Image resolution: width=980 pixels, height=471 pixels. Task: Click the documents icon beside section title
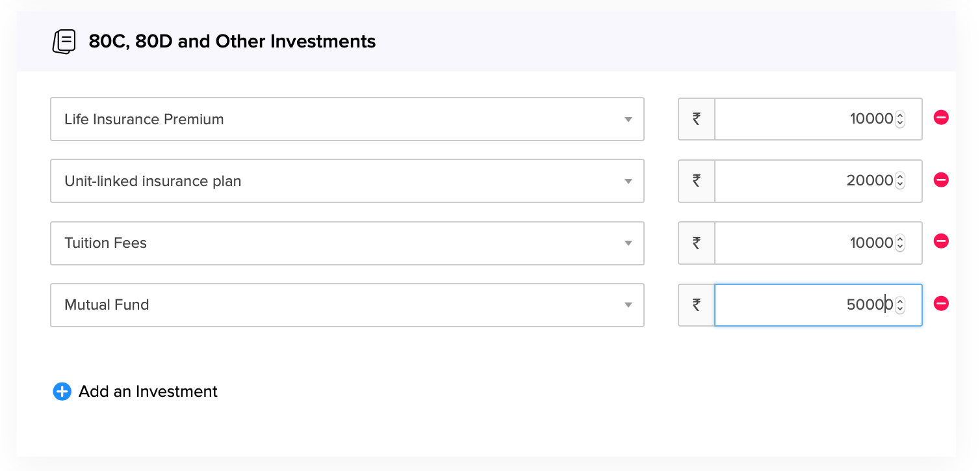point(64,42)
